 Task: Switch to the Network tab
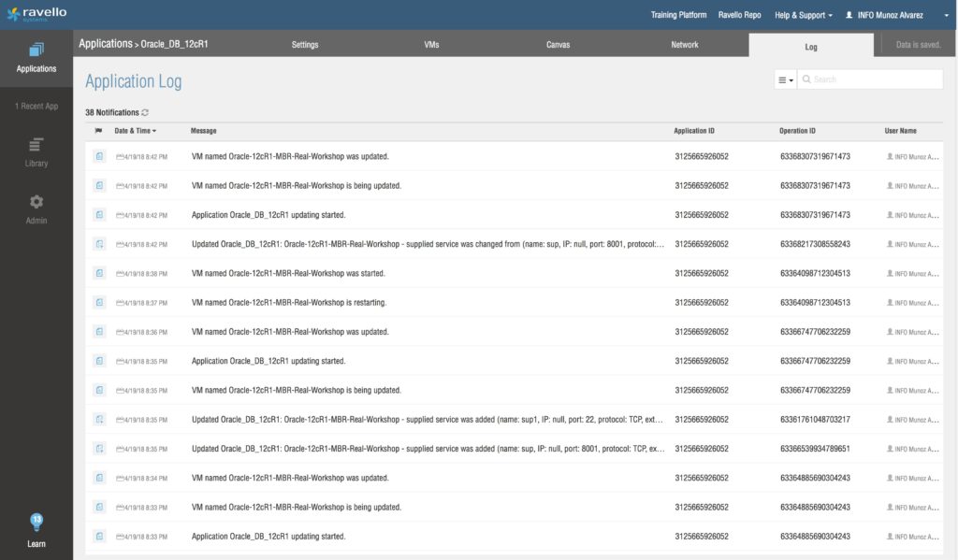pyautogui.click(x=685, y=45)
